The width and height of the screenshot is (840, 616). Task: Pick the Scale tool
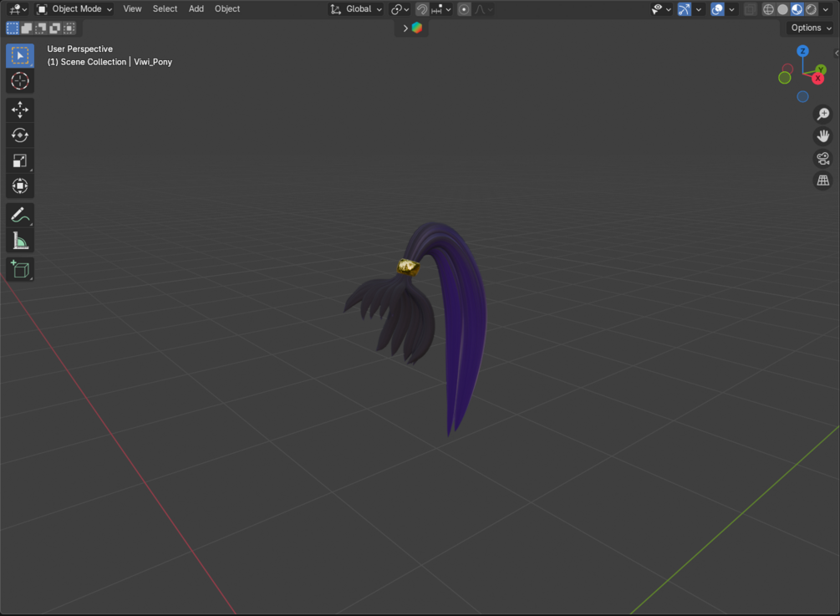coord(20,160)
